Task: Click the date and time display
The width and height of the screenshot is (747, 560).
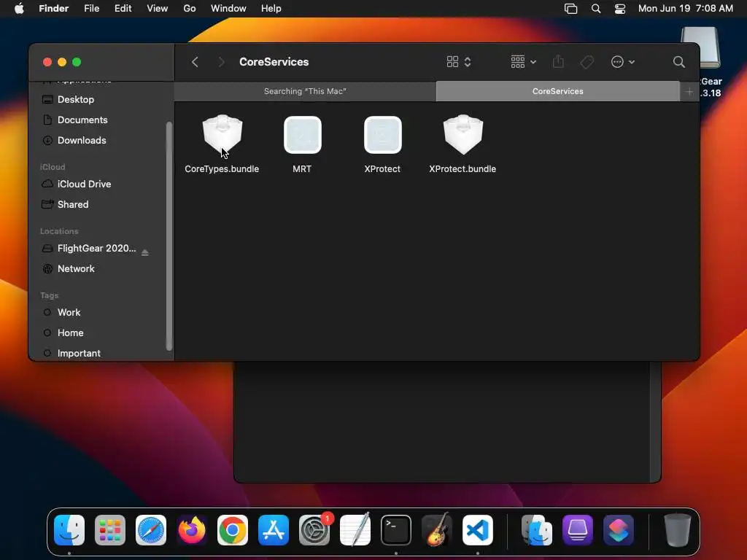Action: click(x=686, y=9)
